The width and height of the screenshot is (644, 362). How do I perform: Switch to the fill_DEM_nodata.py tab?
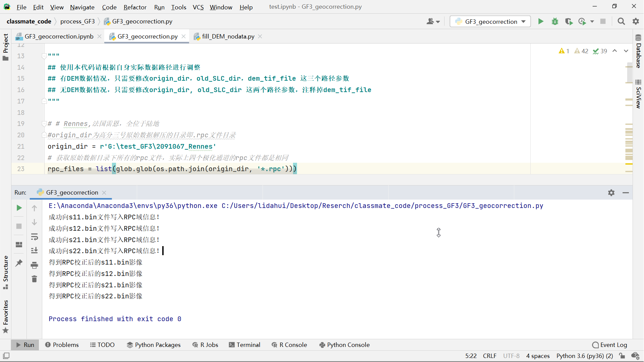(x=228, y=37)
